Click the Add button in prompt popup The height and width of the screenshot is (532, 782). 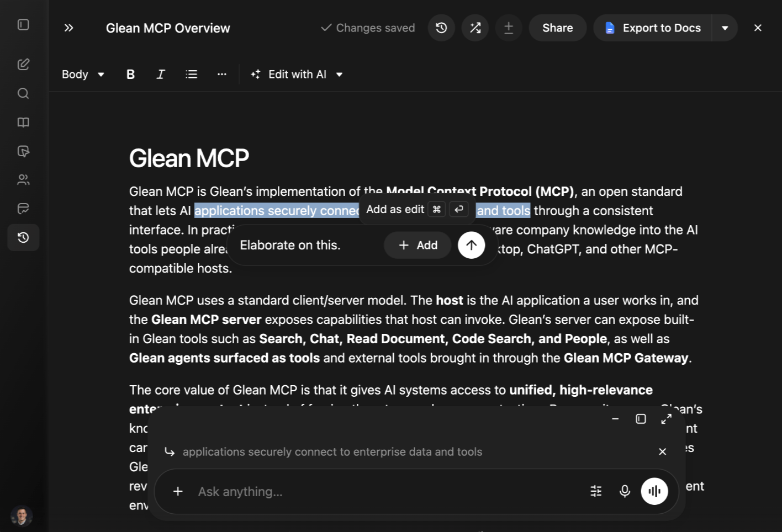click(x=418, y=245)
